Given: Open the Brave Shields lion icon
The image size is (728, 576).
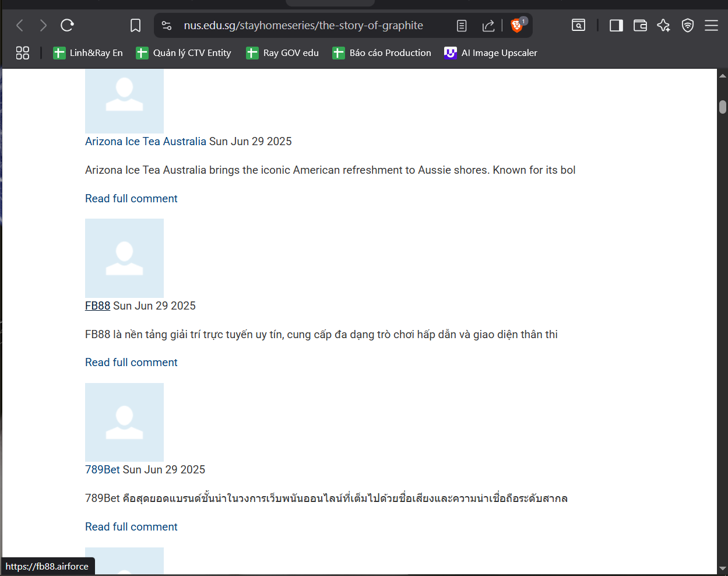Looking at the screenshot, I should pyautogui.click(x=516, y=25).
